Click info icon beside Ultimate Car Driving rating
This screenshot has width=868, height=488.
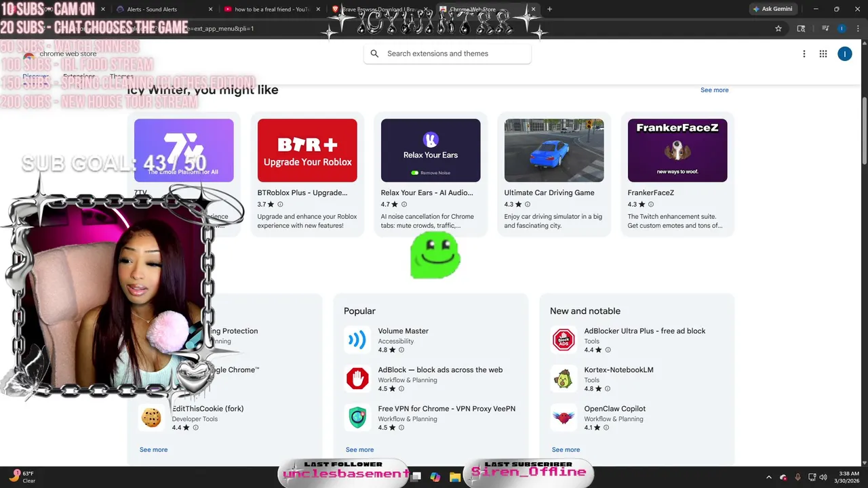click(527, 204)
